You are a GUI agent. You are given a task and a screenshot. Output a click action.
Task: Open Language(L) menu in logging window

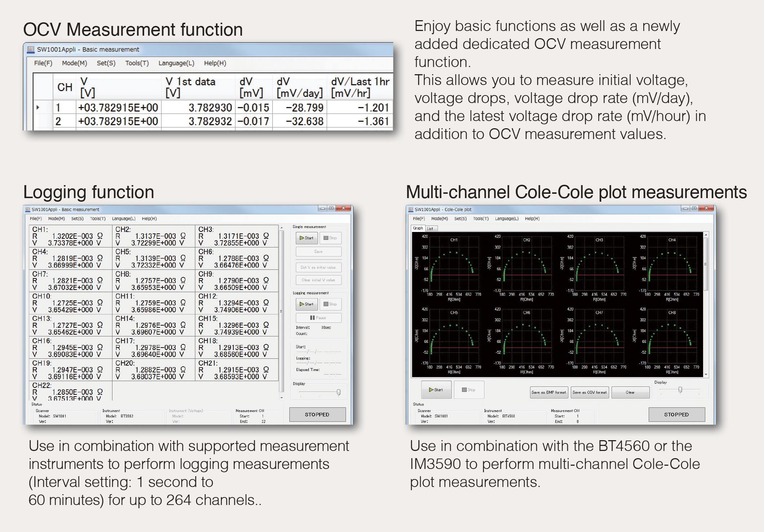tap(124, 219)
